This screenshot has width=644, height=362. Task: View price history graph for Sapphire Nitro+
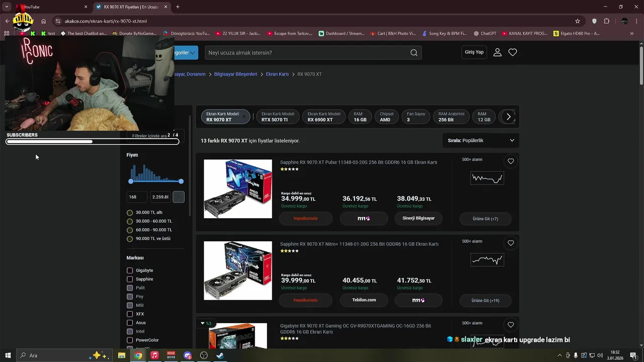(487, 260)
